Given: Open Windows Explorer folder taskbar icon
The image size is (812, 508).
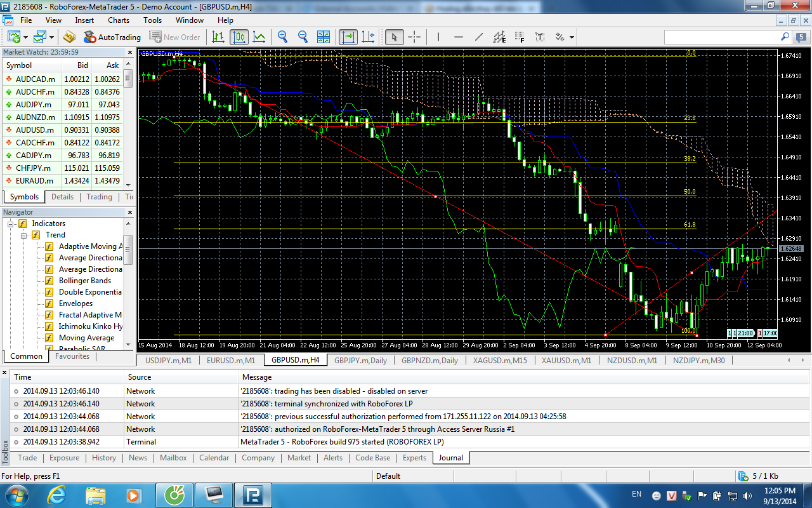Looking at the screenshot, I should tap(95, 495).
